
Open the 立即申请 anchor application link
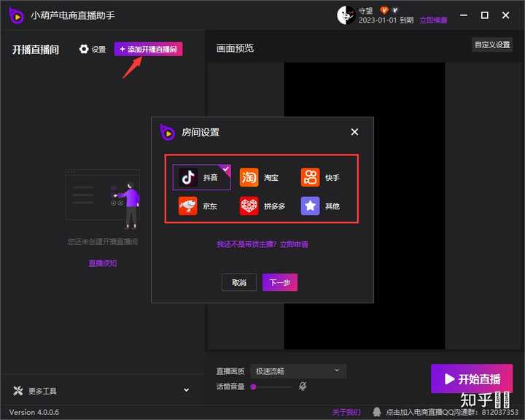(294, 244)
